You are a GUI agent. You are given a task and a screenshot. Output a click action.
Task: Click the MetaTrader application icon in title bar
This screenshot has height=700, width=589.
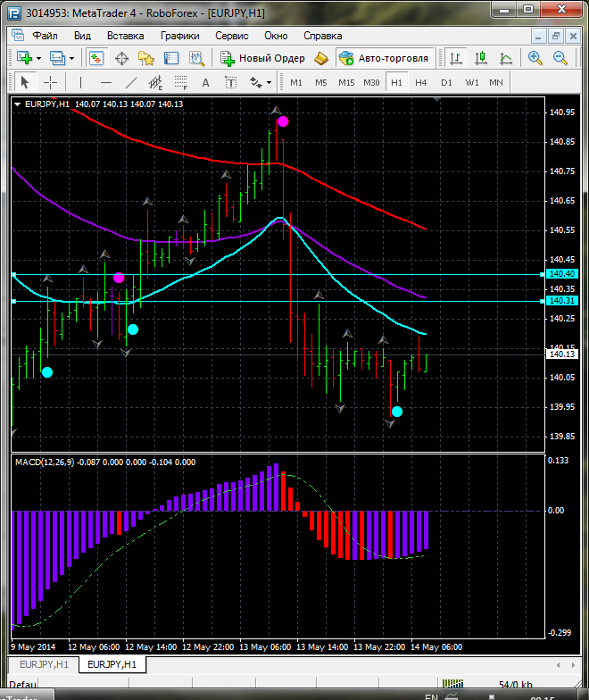14,12
